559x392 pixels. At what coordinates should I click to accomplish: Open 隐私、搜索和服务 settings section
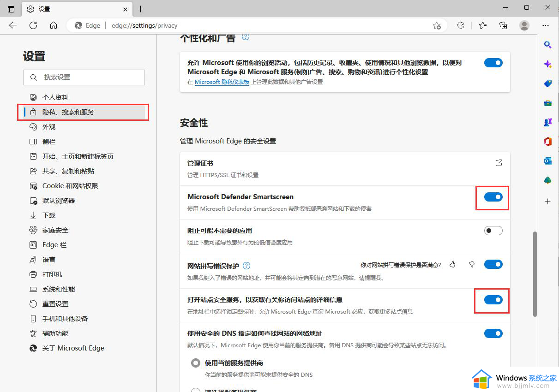(x=84, y=112)
